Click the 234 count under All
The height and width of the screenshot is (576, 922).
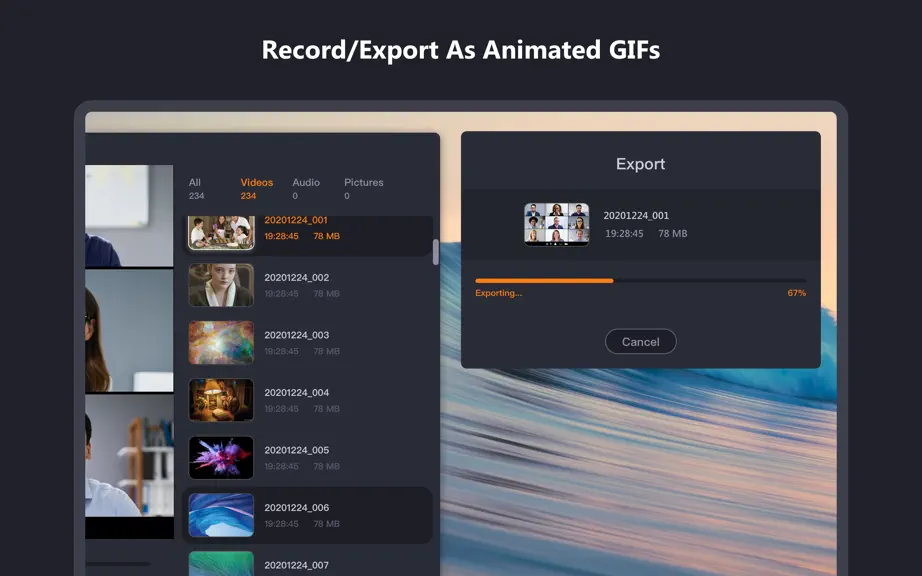tap(196, 196)
